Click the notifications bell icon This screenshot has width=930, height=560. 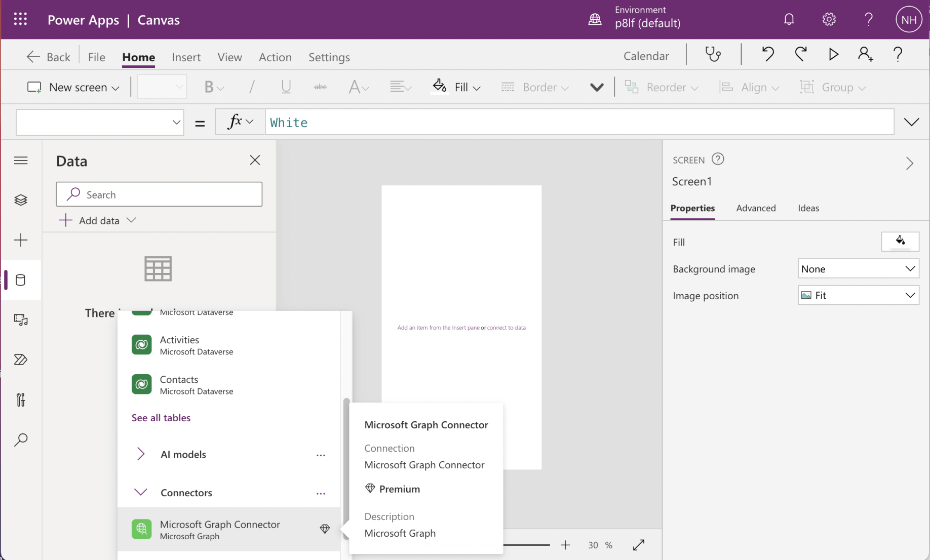[x=789, y=20]
